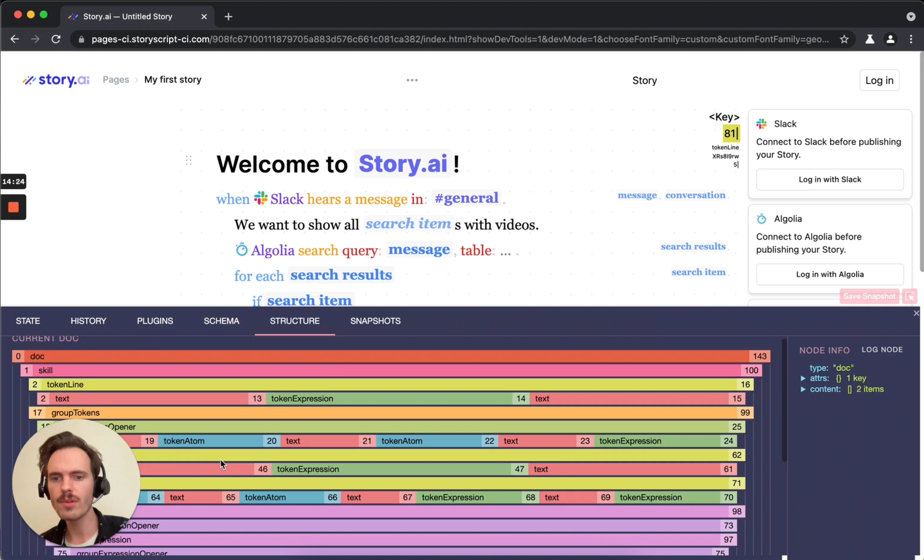Click the My first story breadcrumb
Screen dimensions: 924x560
coord(173,80)
